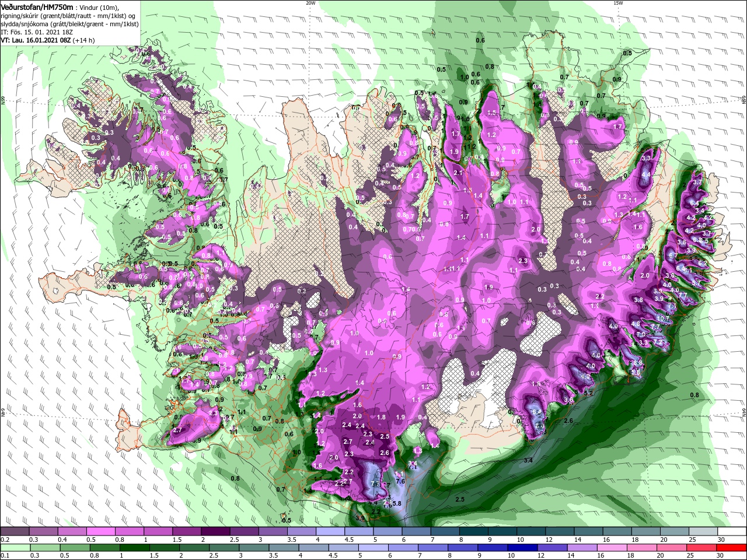Select upper legend swatch starting at 0.2

(15, 531)
